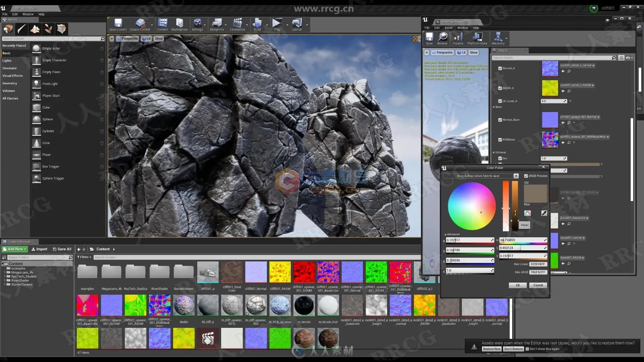Image resolution: width=644 pixels, height=362 pixels.
Task: Adjust the Value slider bar in Color Picker
Action: (515, 206)
